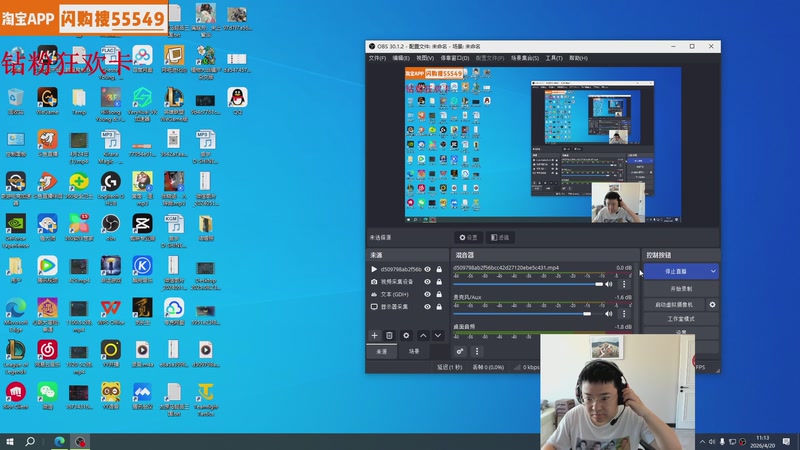Open the 视图(V) menu
The height and width of the screenshot is (450, 800).
(x=425, y=58)
